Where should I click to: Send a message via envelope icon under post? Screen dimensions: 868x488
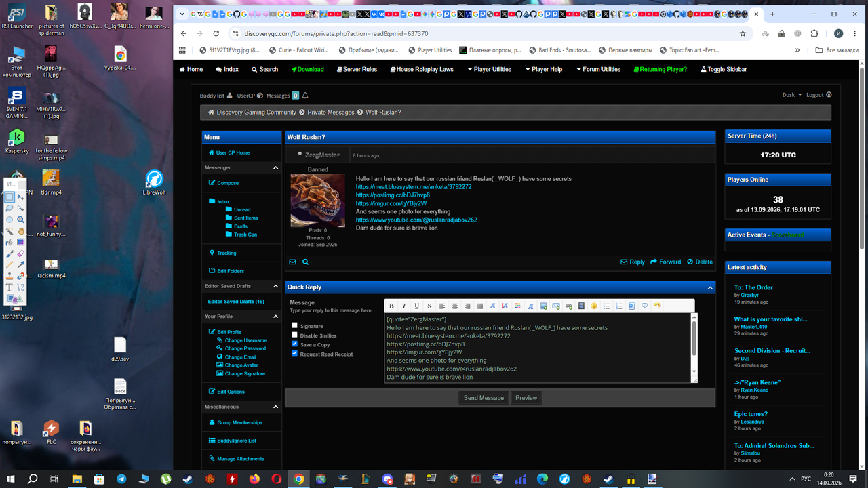[x=292, y=262]
